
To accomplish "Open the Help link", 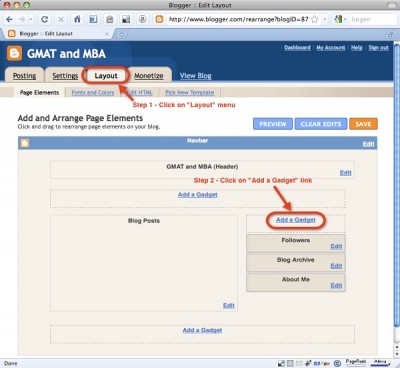I will 357,48.
